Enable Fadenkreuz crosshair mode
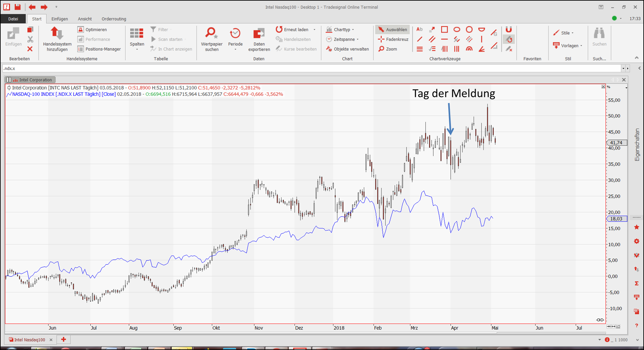Image resolution: width=644 pixels, height=350 pixels. 393,39
